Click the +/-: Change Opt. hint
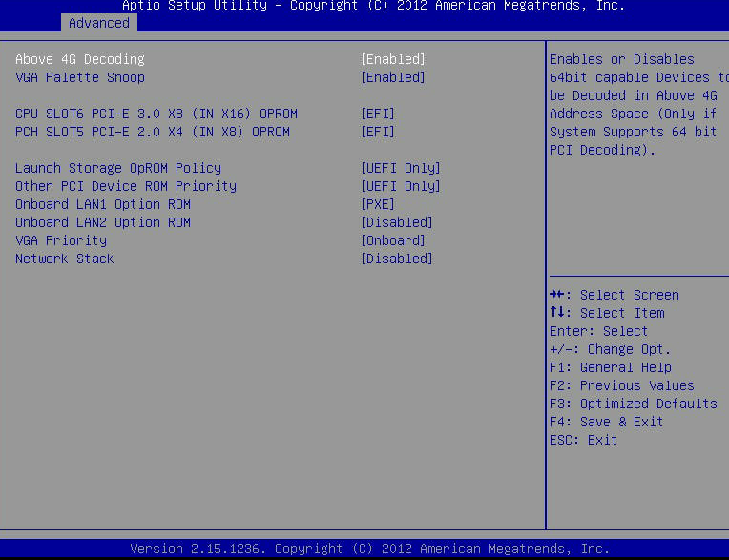 611,349
